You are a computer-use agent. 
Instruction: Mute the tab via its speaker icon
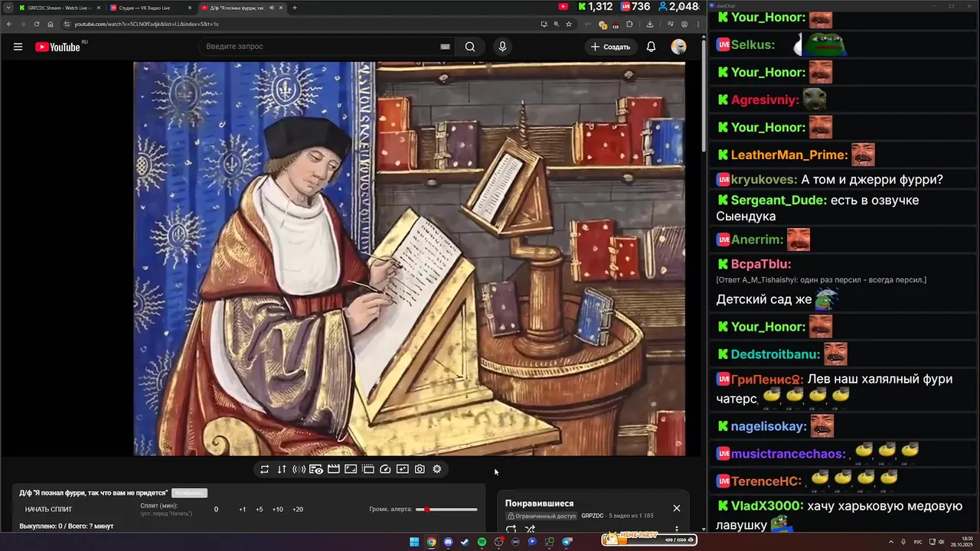pos(271,8)
